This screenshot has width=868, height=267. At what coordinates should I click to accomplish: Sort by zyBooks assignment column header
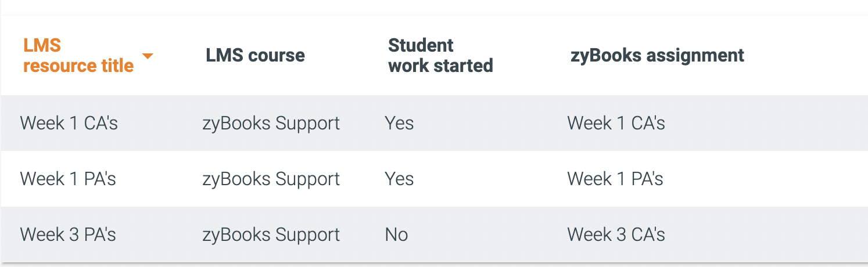(657, 56)
